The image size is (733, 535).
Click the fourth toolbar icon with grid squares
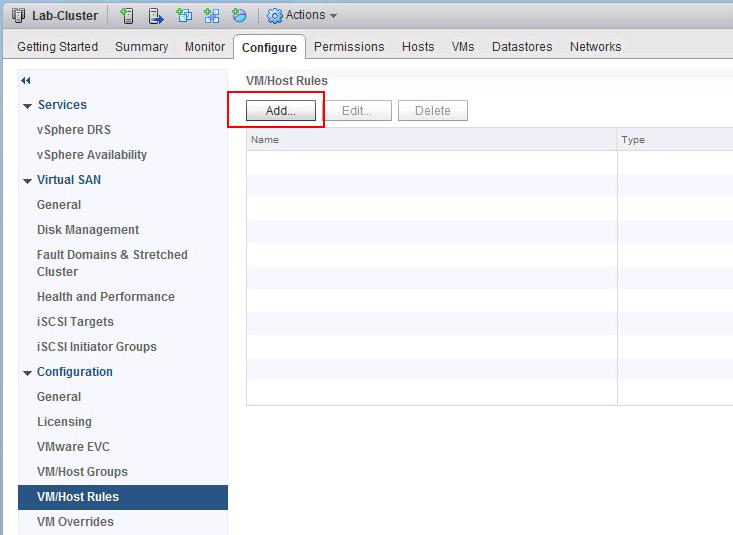pyautogui.click(x=211, y=16)
